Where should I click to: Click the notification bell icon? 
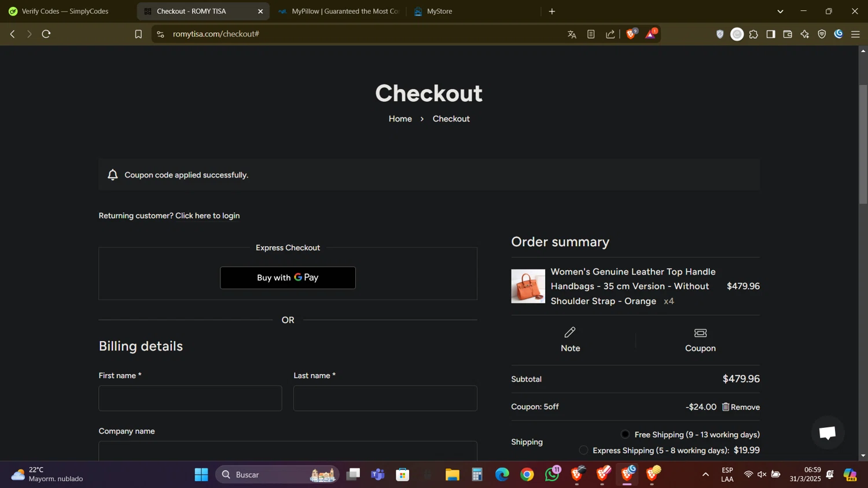[113, 175]
